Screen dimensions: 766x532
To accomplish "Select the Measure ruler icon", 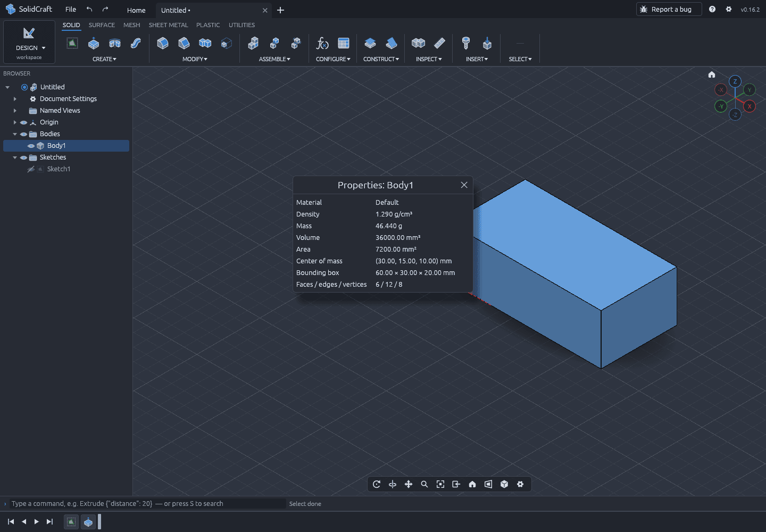I will [x=439, y=44].
